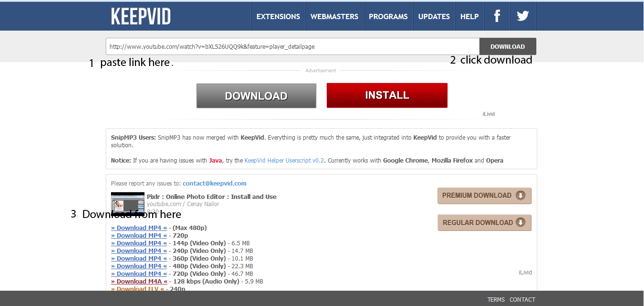Click the KEEPVID logo

coord(141,16)
